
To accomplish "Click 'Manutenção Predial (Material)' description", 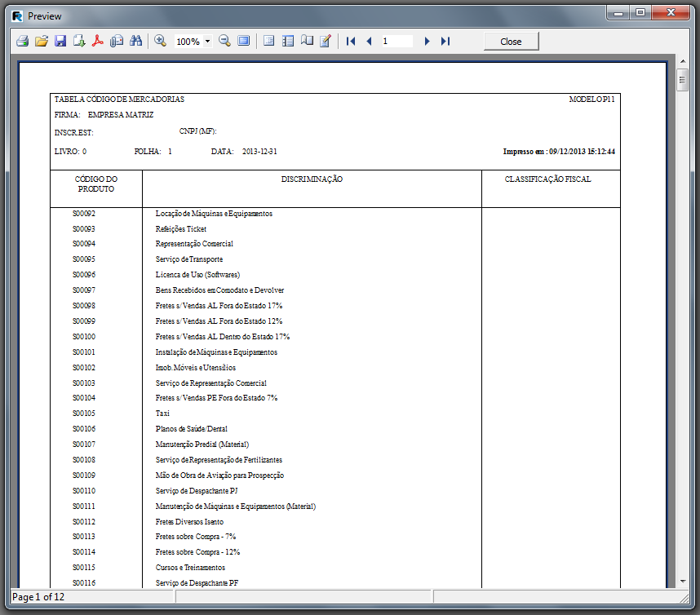I will [x=202, y=445].
